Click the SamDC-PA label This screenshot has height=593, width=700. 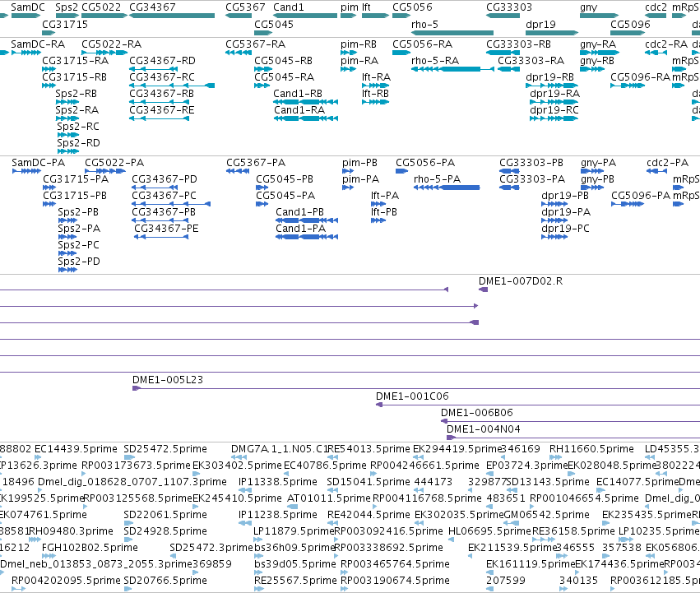[38, 163]
